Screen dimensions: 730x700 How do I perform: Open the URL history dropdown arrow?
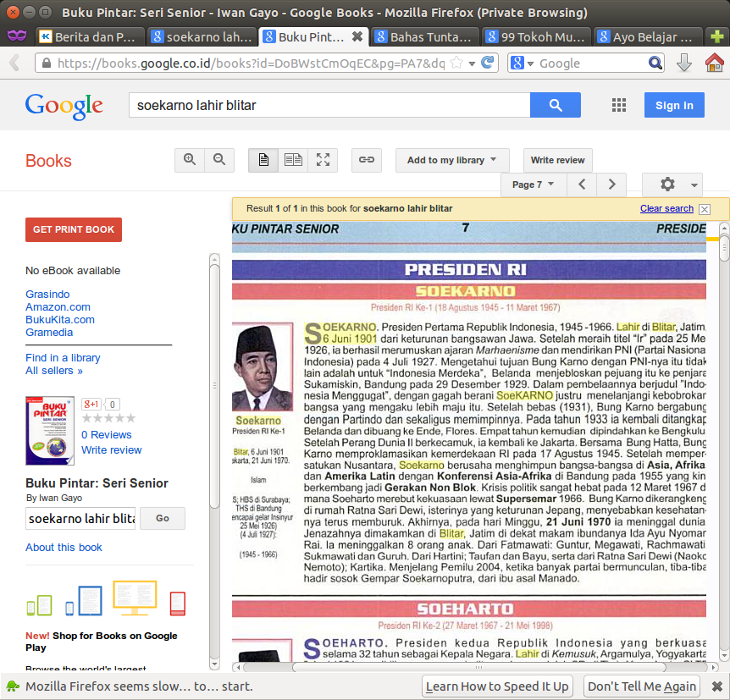pos(472,63)
